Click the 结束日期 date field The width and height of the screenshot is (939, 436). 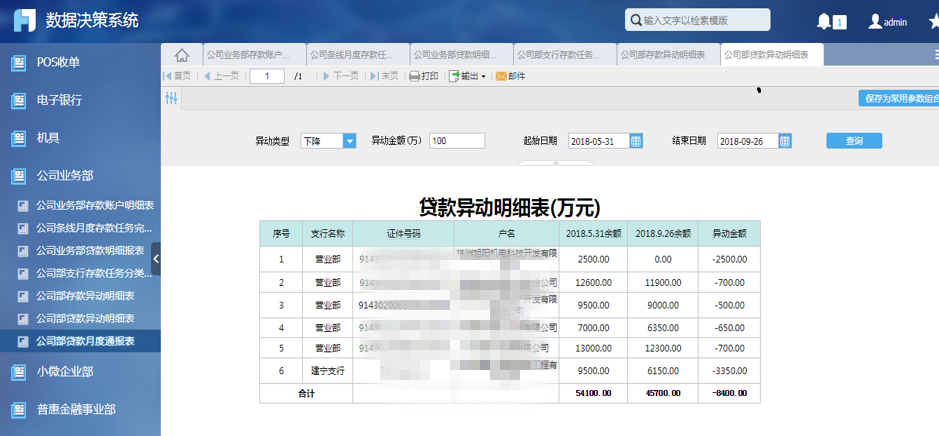748,141
